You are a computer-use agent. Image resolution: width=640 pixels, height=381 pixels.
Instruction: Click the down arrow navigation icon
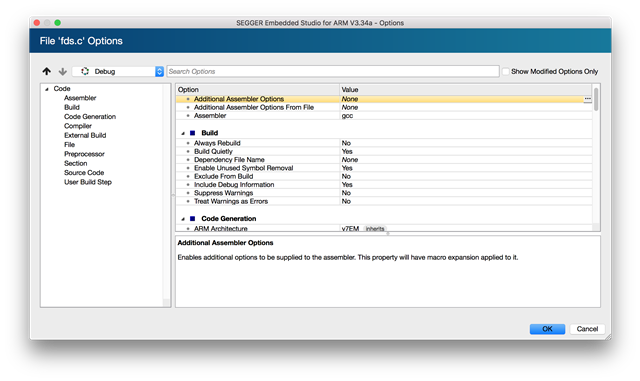pos(62,71)
